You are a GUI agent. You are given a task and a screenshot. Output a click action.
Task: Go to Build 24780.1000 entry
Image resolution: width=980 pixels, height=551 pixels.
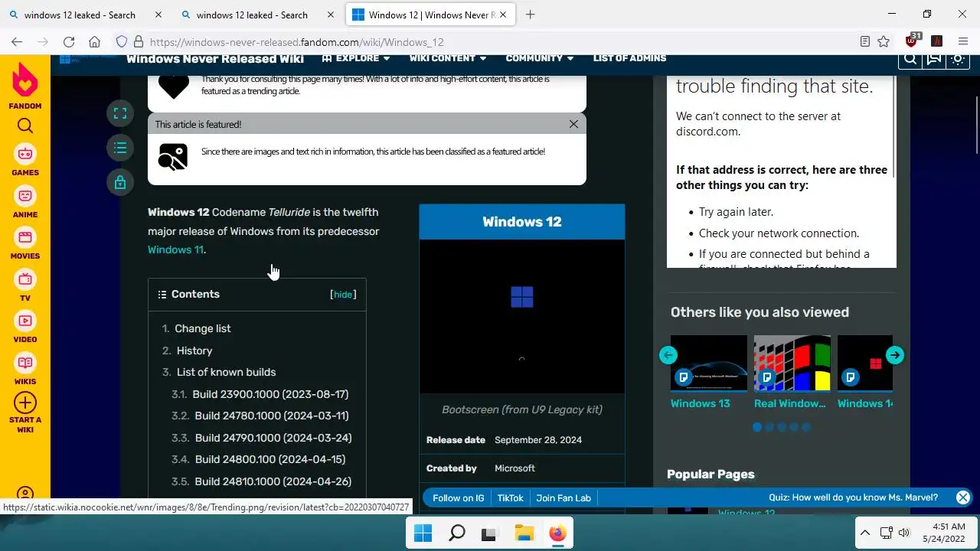coord(272,416)
